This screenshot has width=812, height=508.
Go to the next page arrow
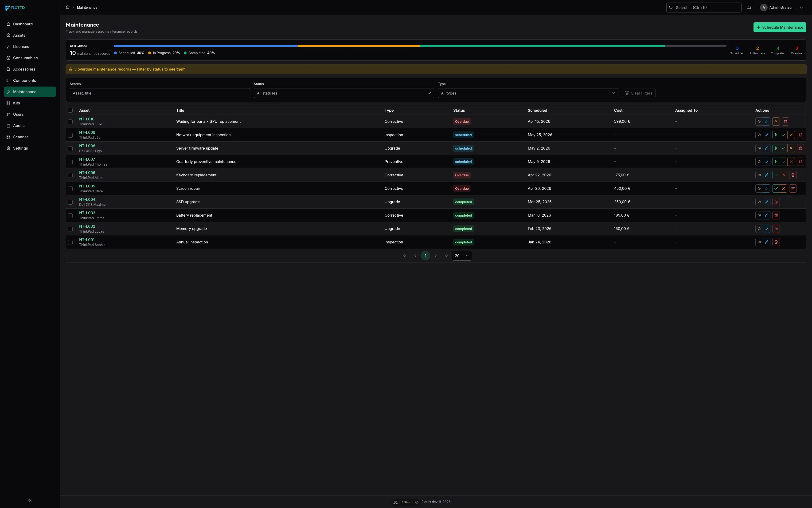tap(436, 256)
